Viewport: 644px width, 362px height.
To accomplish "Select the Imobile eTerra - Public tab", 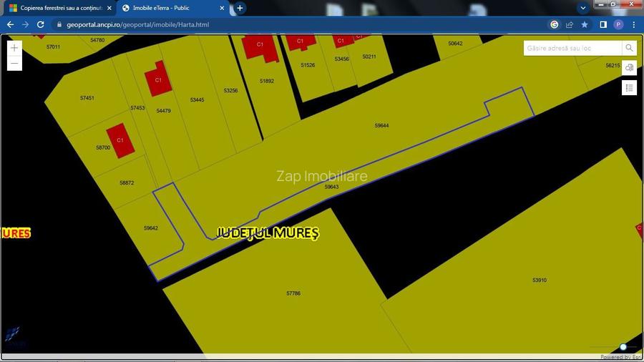I will [x=169, y=8].
